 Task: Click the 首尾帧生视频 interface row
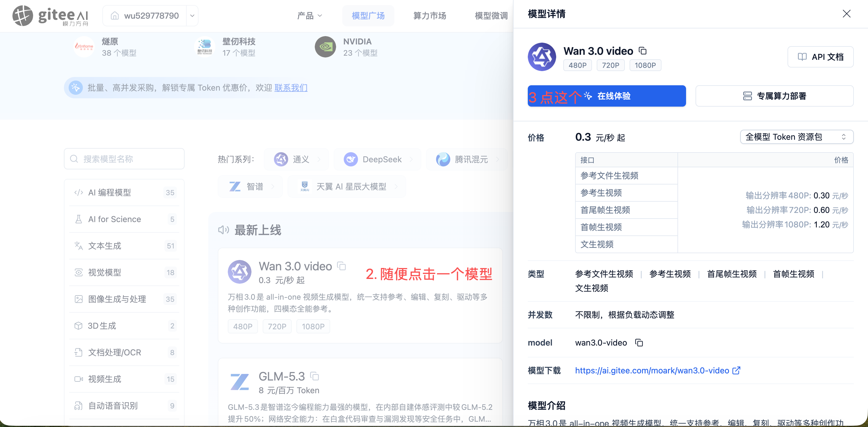626,210
